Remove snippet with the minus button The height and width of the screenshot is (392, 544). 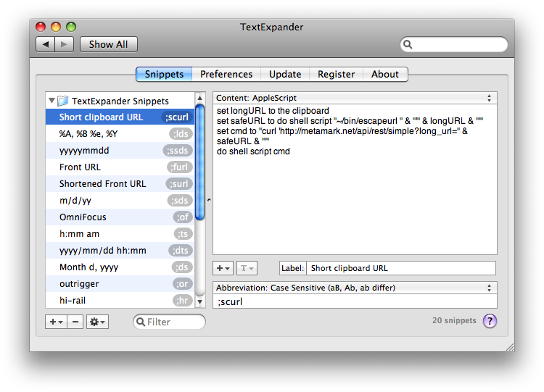75,322
